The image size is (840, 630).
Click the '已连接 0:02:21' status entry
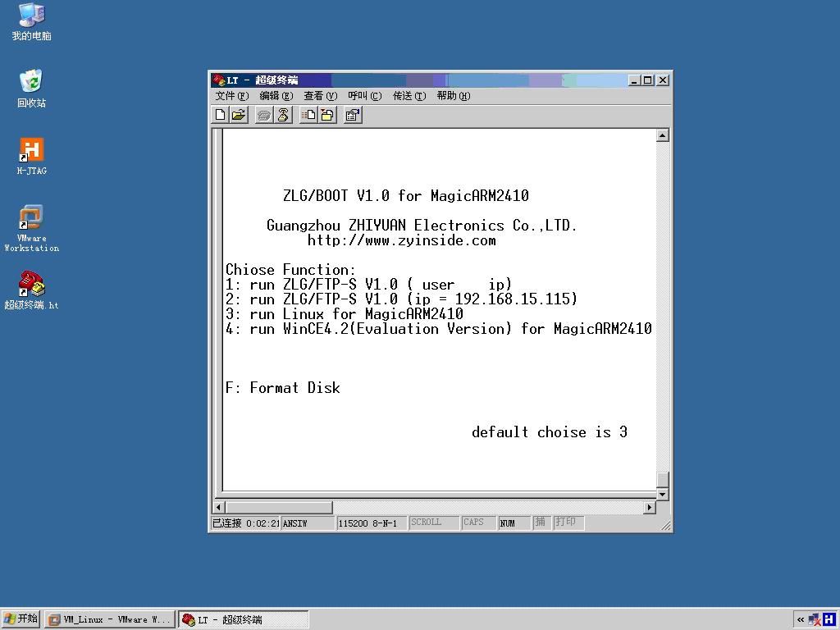pos(246,523)
